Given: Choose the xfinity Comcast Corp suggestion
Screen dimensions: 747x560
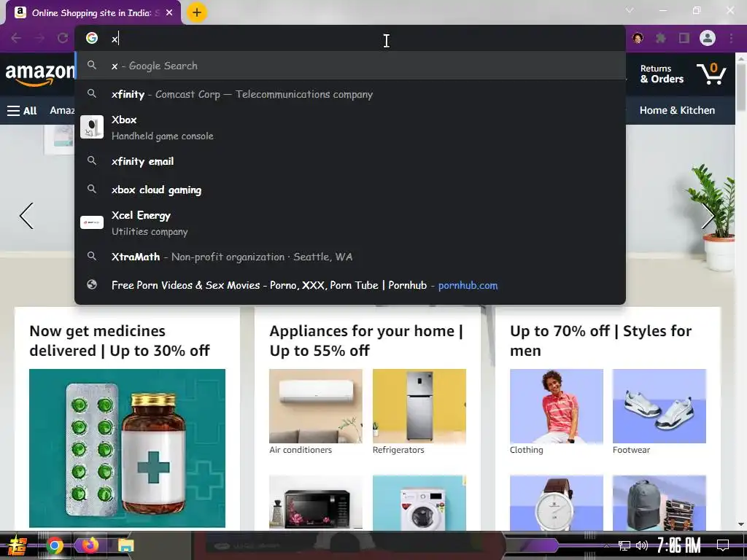Looking at the screenshot, I should click(x=350, y=94).
